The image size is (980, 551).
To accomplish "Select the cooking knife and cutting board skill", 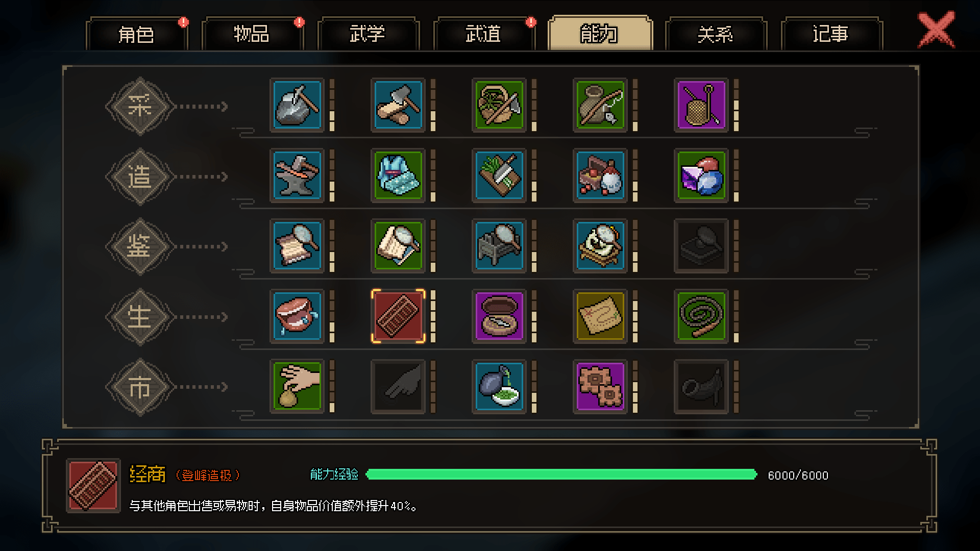I will tap(499, 176).
